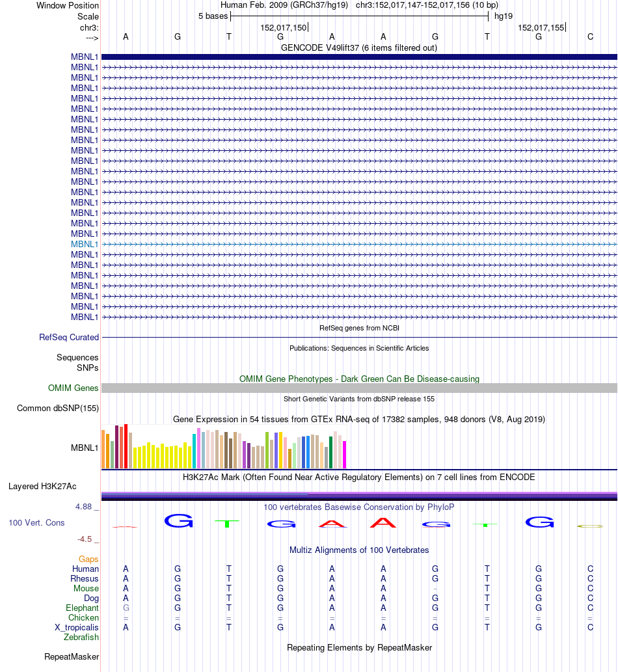The image size is (618, 672).
Task: Click the Window Position label
Action: coord(67,6)
